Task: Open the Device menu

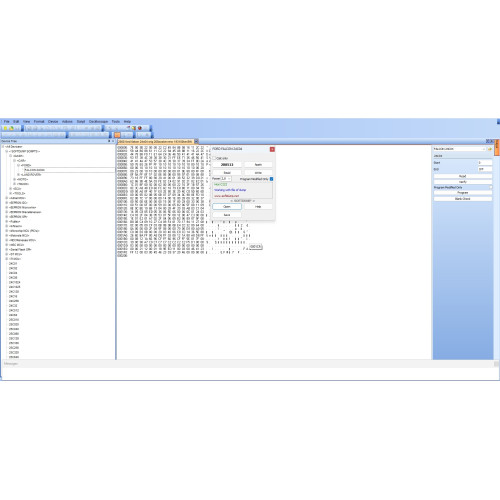Action: (x=53, y=122)
